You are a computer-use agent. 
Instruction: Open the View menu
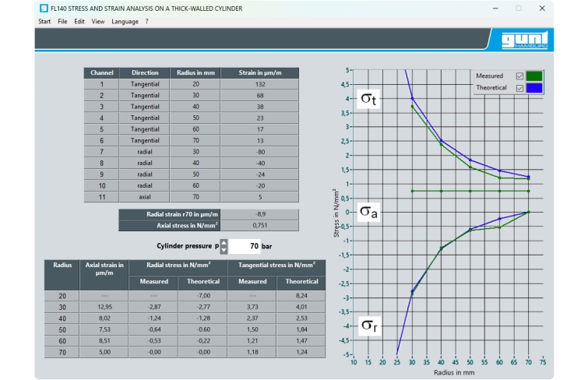tap(98, 22)
